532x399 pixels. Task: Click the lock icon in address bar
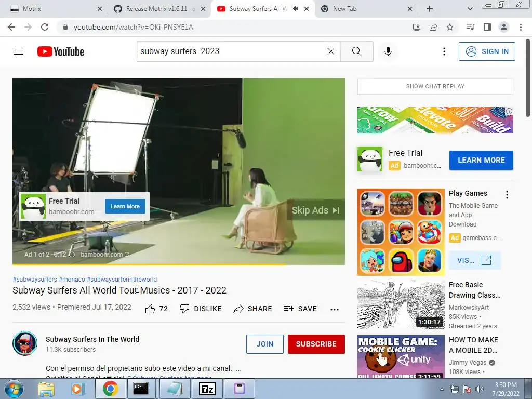65,27
